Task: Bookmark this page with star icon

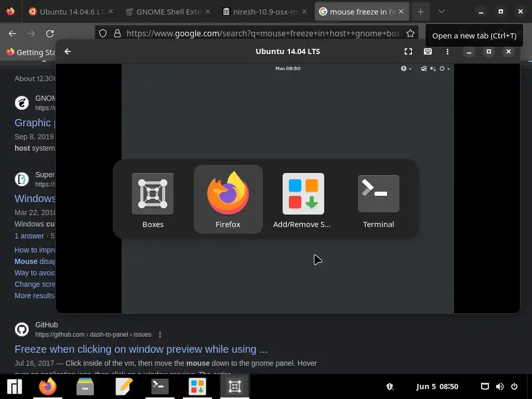Action: click(410, 33)
